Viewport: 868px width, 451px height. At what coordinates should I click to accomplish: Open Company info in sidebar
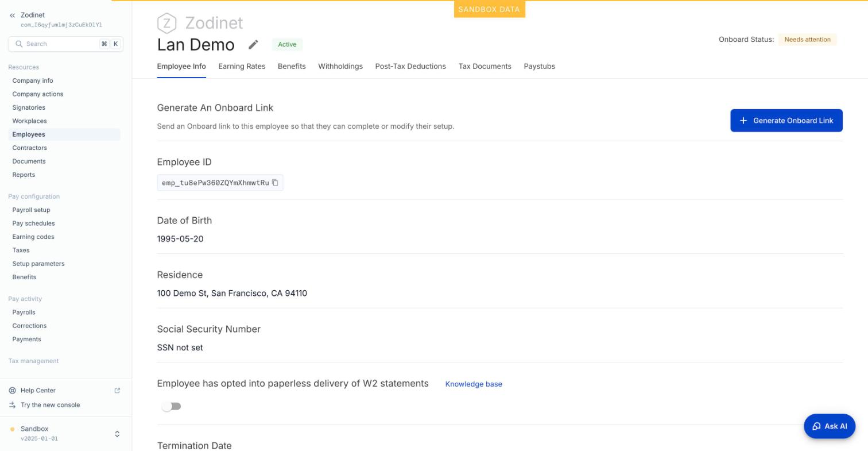pos(33,80)
